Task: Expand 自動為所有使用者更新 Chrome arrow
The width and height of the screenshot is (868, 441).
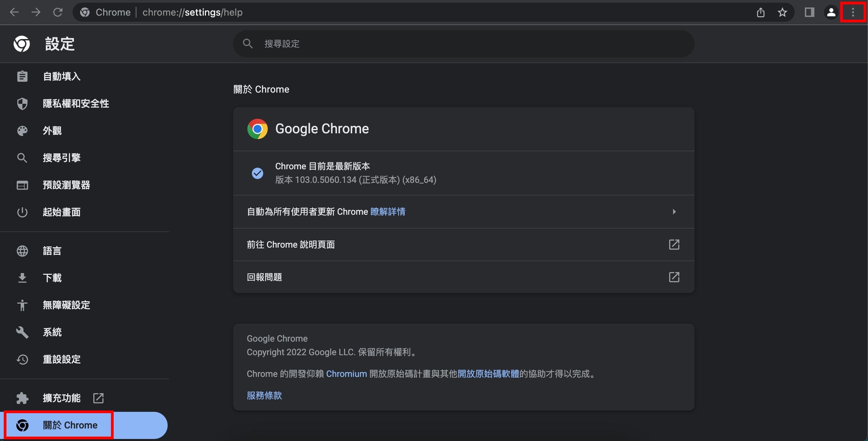Action: pyautogui.click(x=674, y=212)
